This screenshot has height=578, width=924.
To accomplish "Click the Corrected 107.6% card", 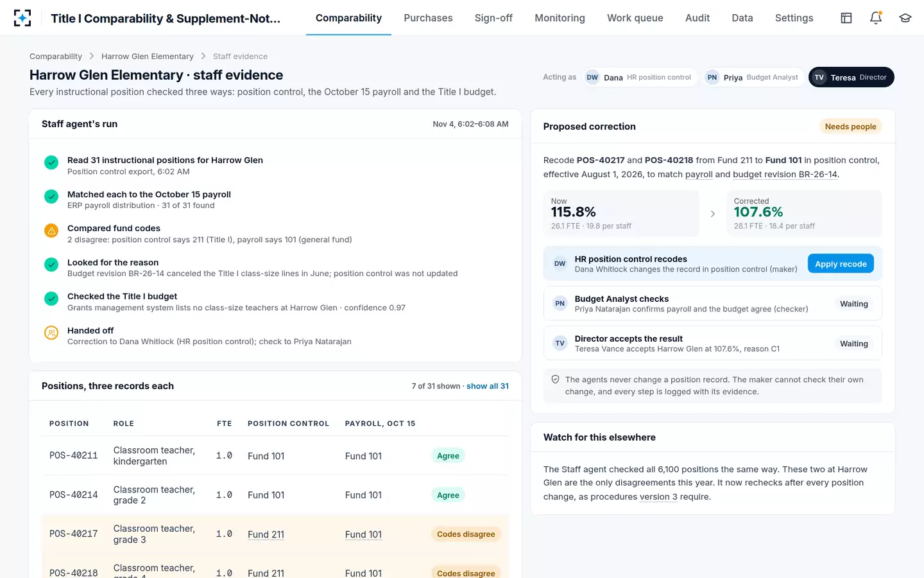I will click(x=804, y=213).
